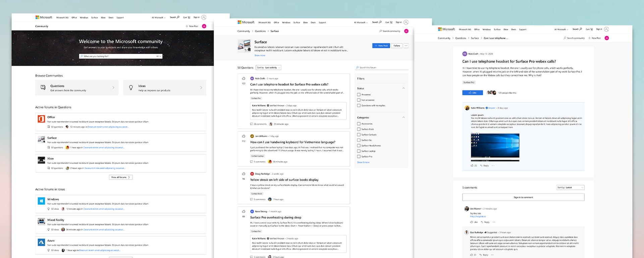Check the Answered status filter

tap(359, 95)
